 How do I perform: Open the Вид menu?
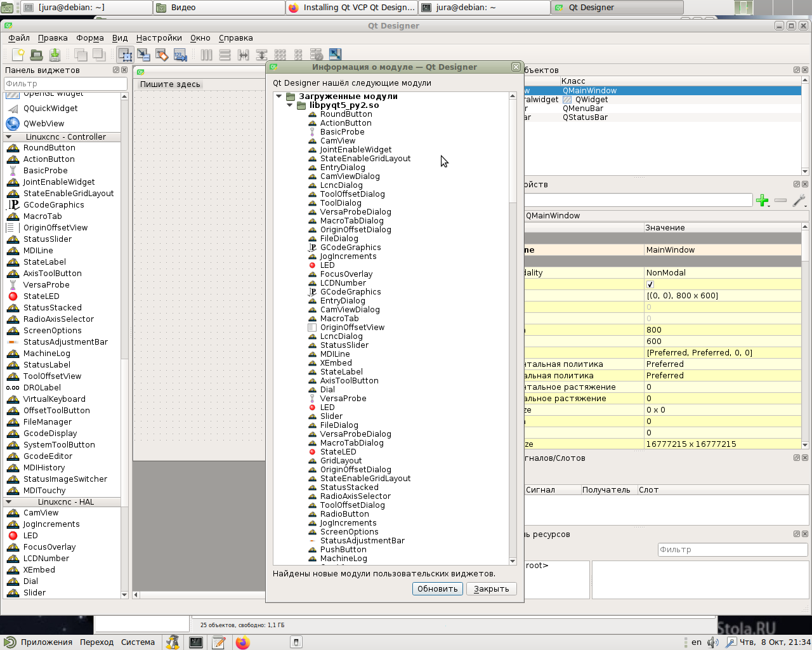[120, 38]
